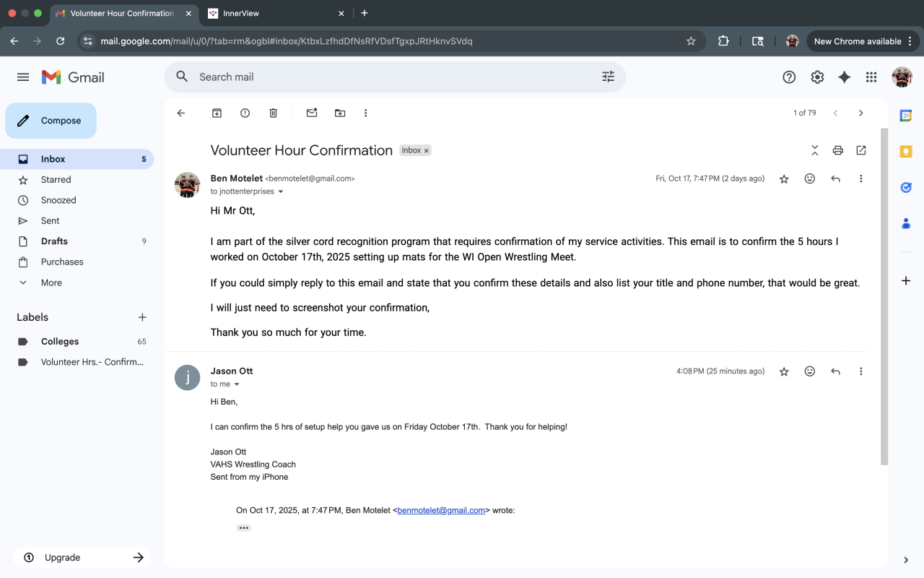Star Ben Motelet's message
This screenshot has width=924, height=578.
tap(784, 179)
